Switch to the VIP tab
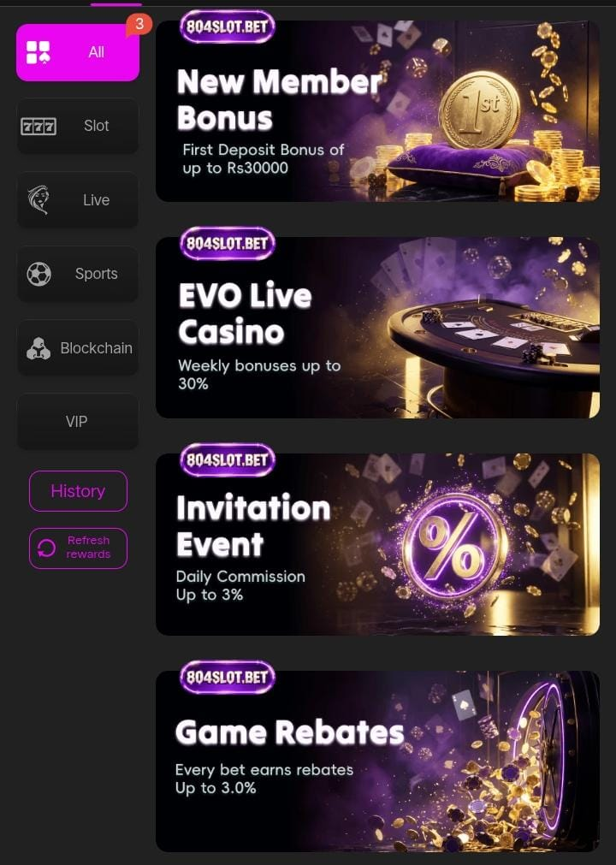616x865 pixels. (78, 422)
